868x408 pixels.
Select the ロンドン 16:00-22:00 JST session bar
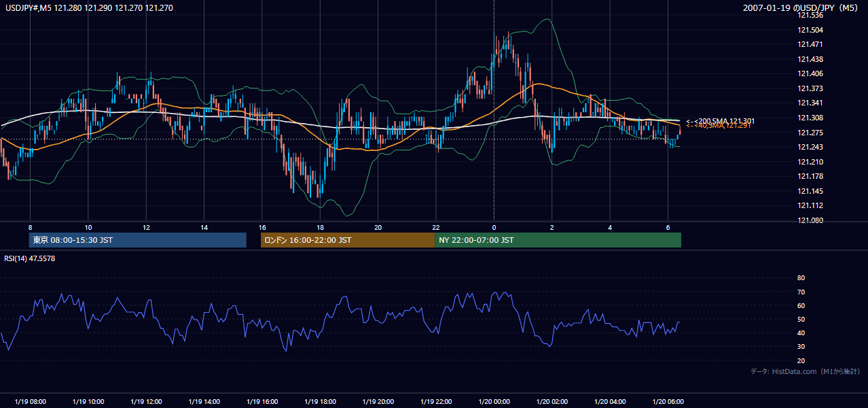point(348,240)
